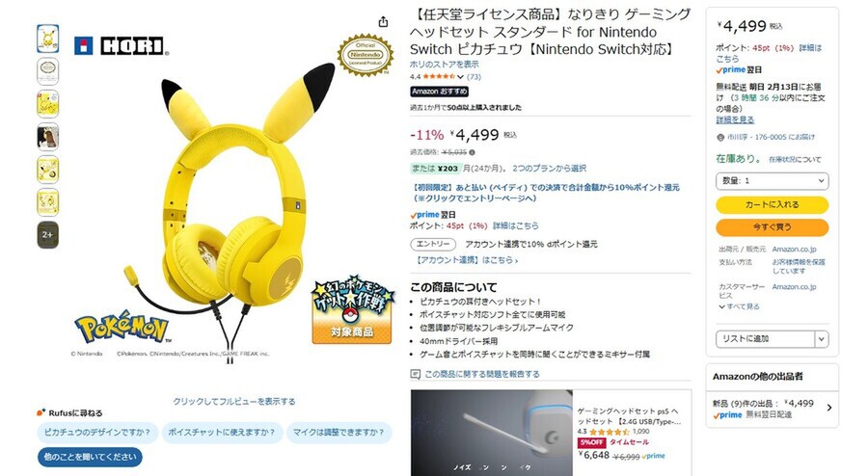The width and height of the screenshot is (868, 476).
Task: Select the fourth product thumbnail
Action: click(47, 137)
